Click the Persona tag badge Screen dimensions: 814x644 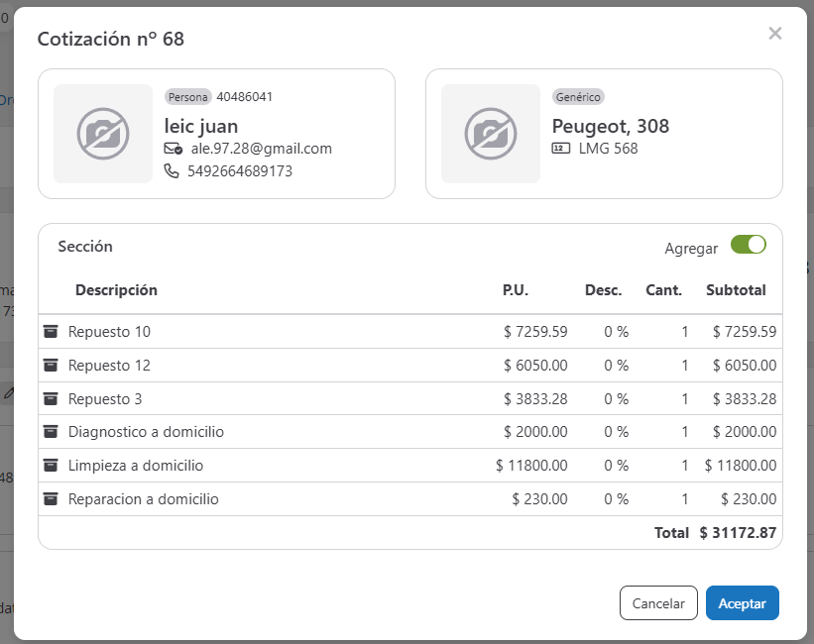point(188,97)
